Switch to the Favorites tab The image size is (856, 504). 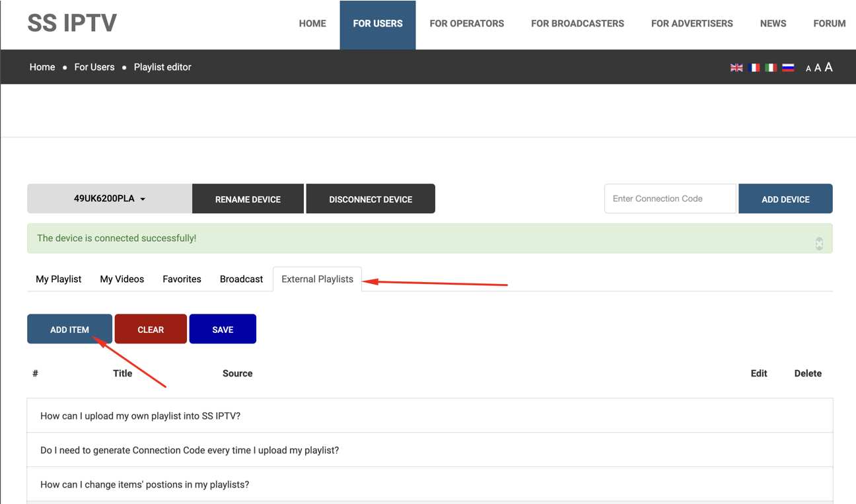pyautogui.click(x=182, y=279)
